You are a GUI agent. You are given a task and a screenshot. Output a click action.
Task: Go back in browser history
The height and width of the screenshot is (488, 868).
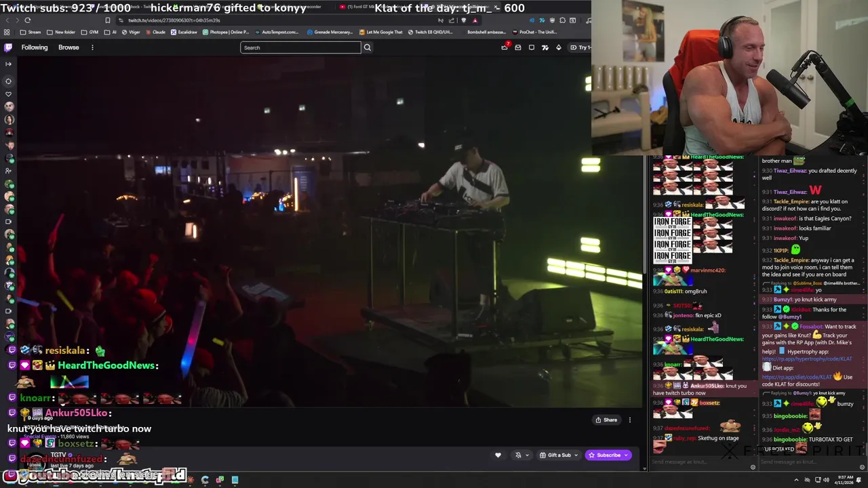(x=6, y=20)
